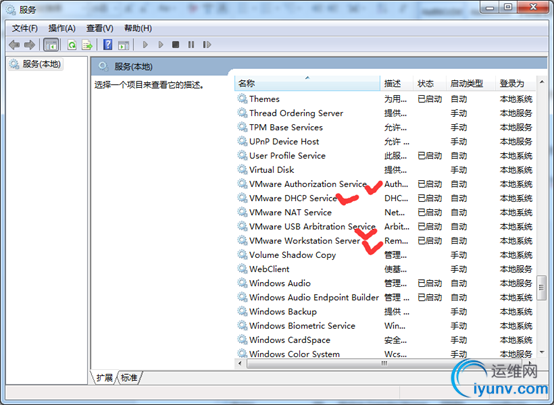Click the horizontal scrollbar left arrow

tap(240, 363)
